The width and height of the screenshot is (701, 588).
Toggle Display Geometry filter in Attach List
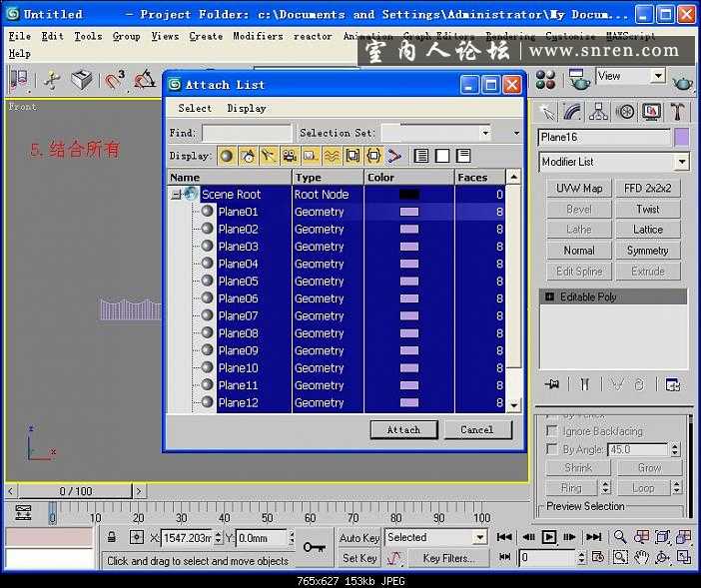click(x=227, y=156)
